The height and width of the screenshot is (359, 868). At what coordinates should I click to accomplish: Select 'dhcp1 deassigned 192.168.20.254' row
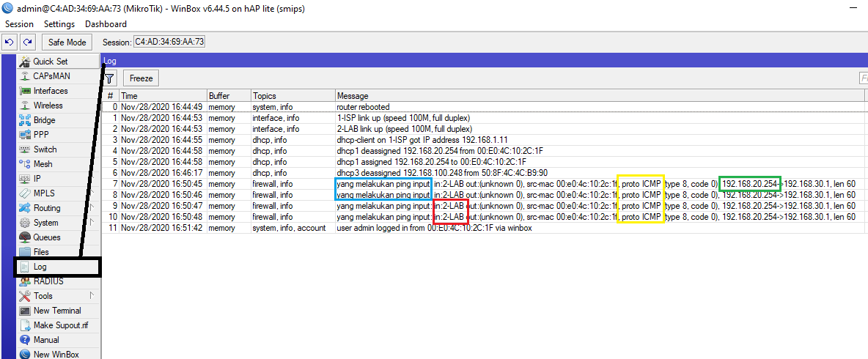coord(485,151)
